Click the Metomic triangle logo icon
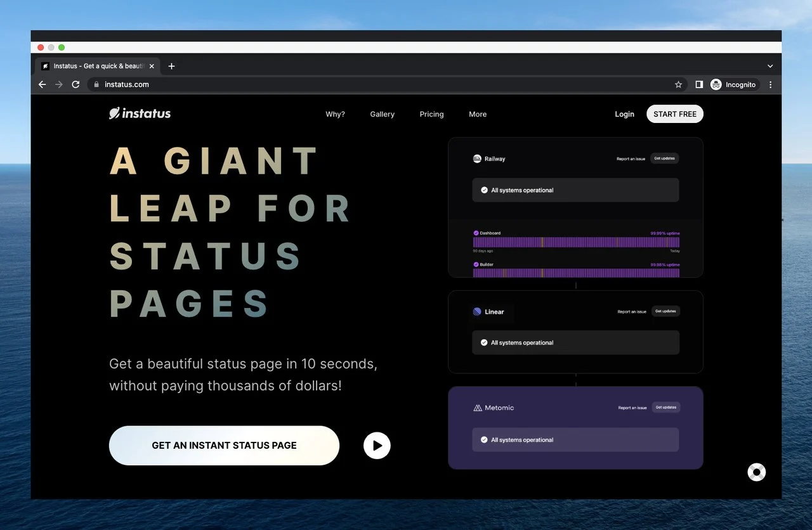Screen dimensions: 812x530 coord(478,408)
